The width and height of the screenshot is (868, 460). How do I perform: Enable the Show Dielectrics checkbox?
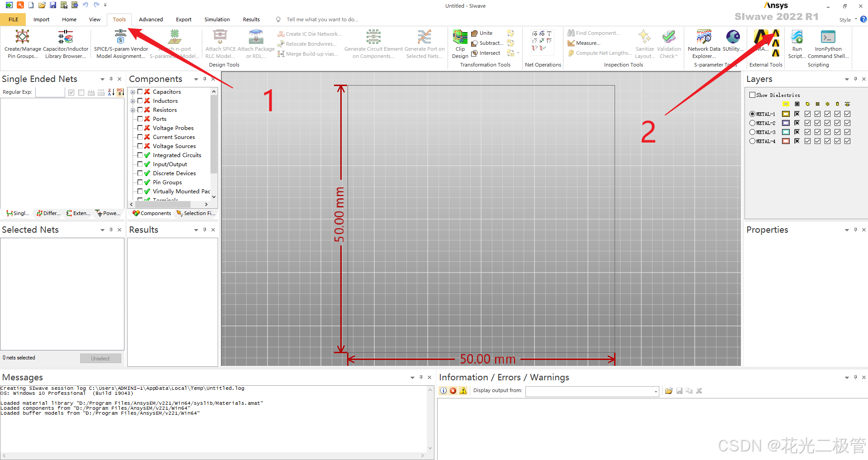click(753, 95)
